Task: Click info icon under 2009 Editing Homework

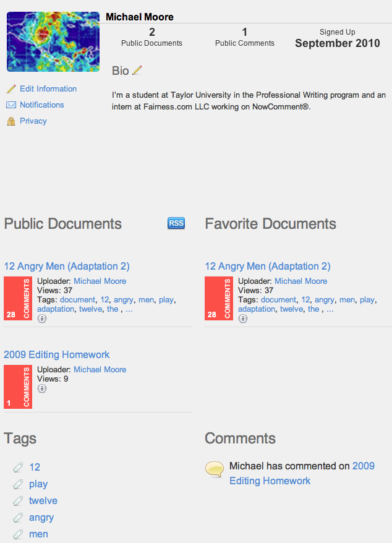Action: point(42,388)
